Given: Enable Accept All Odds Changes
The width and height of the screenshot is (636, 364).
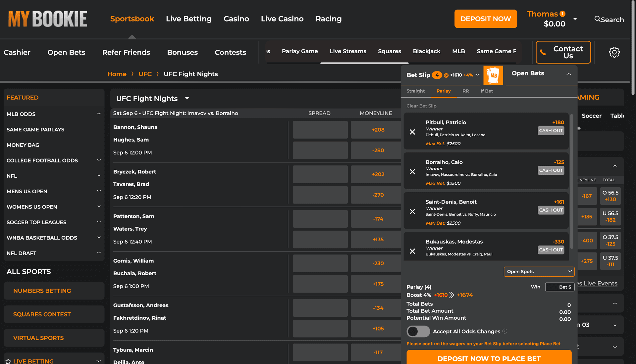Looking at the screenshot, I should coord(418,331).
